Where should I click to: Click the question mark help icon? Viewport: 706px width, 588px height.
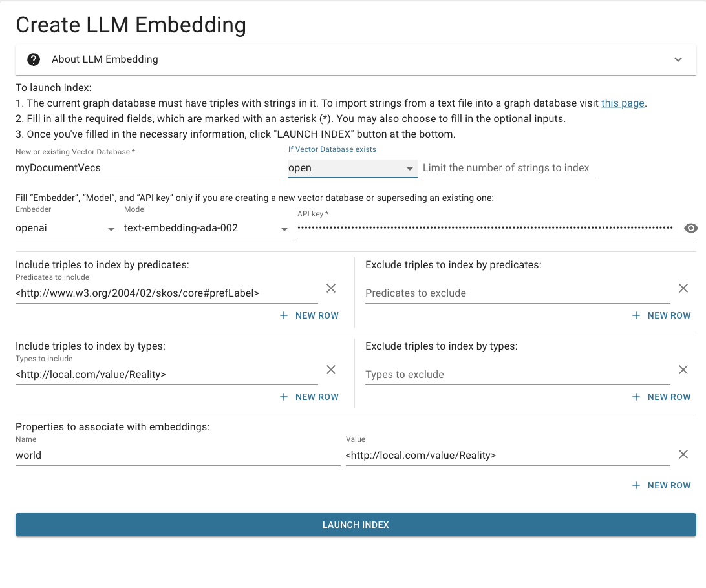click(x=34, y=59)
